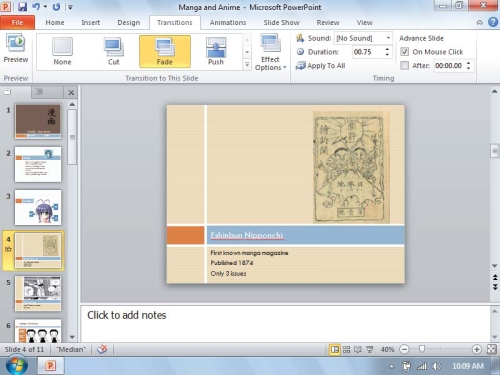Click the 40% zoom level button
500x375 pixels.
(x=387, y=349)
